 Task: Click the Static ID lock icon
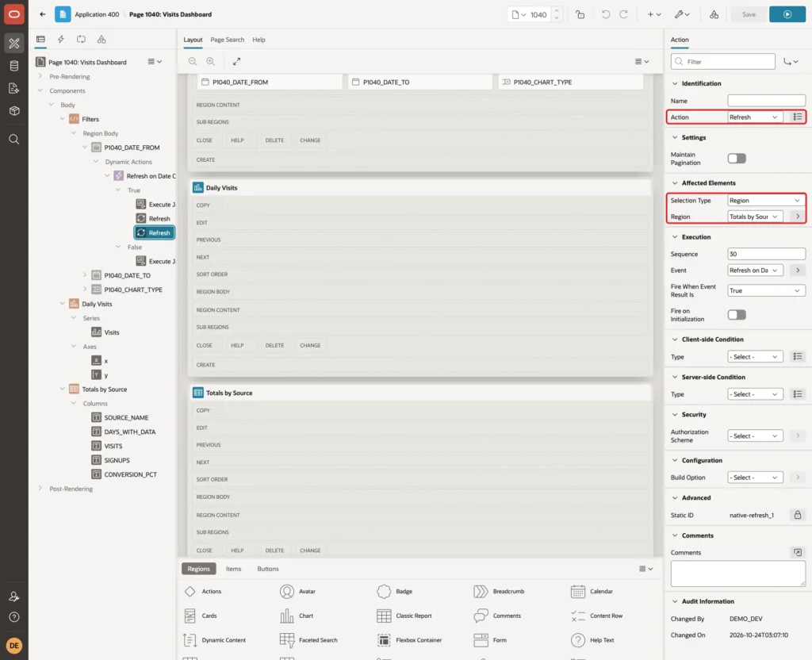[798, 515]
